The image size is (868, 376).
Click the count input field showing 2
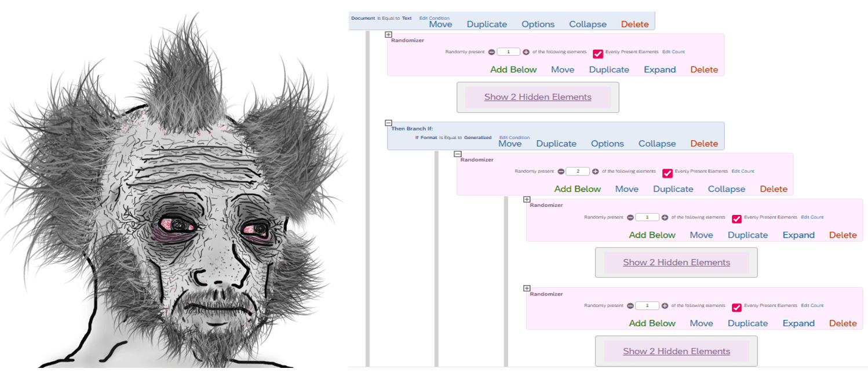pyautogui.click(x=577, y=171)
